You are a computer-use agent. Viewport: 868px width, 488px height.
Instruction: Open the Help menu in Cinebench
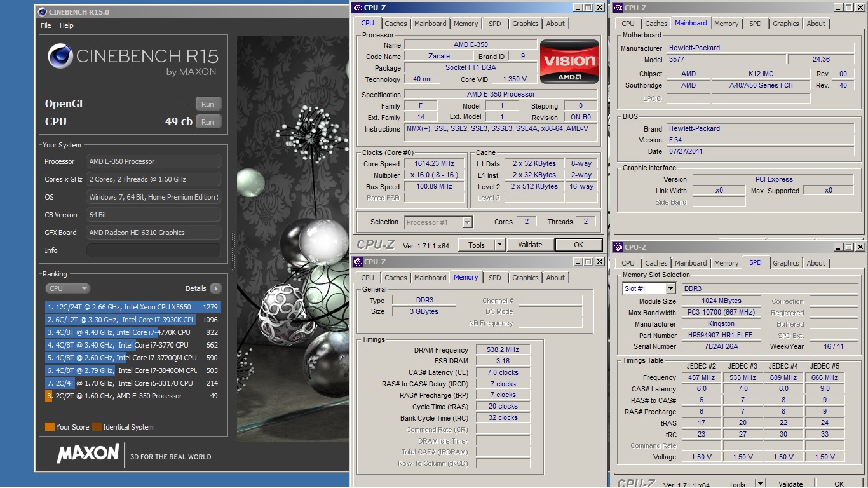point(67,25)
